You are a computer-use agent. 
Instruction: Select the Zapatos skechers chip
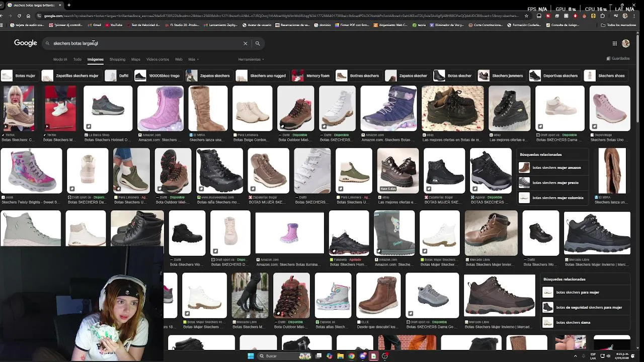pyautogui.click(x=208, y=75)
